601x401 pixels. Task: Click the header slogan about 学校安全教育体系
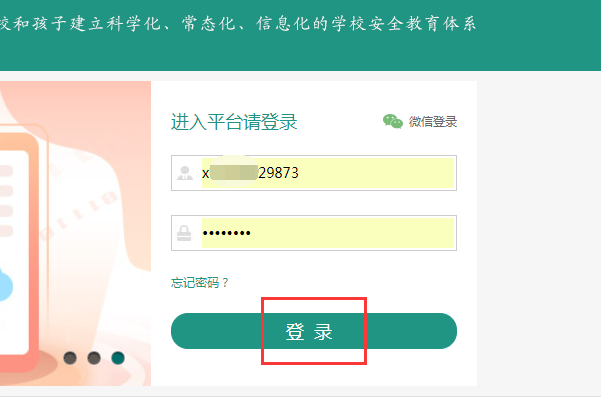coord(238,24)
